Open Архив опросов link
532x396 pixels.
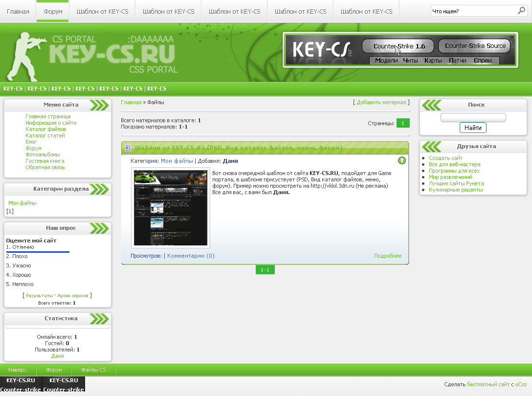point(72,296)
